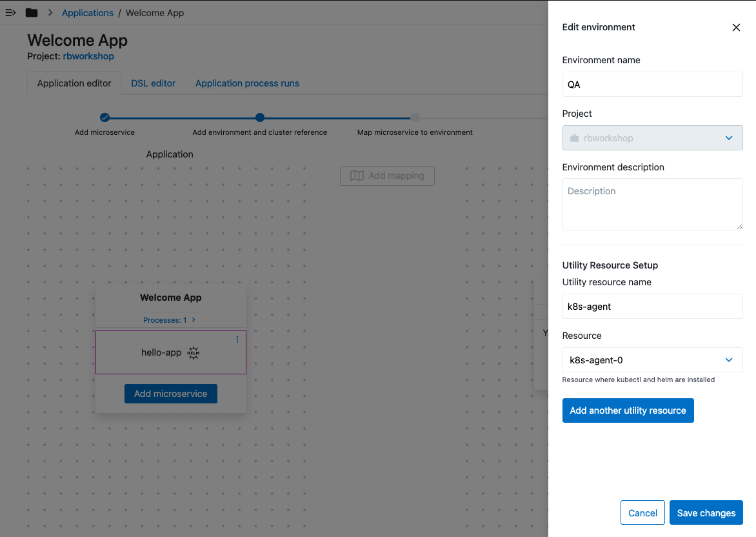The height and width of the screenshot is (537, 756).
Task: Open hello-app three-dot options menu
Action: click(x=237, y=339)
